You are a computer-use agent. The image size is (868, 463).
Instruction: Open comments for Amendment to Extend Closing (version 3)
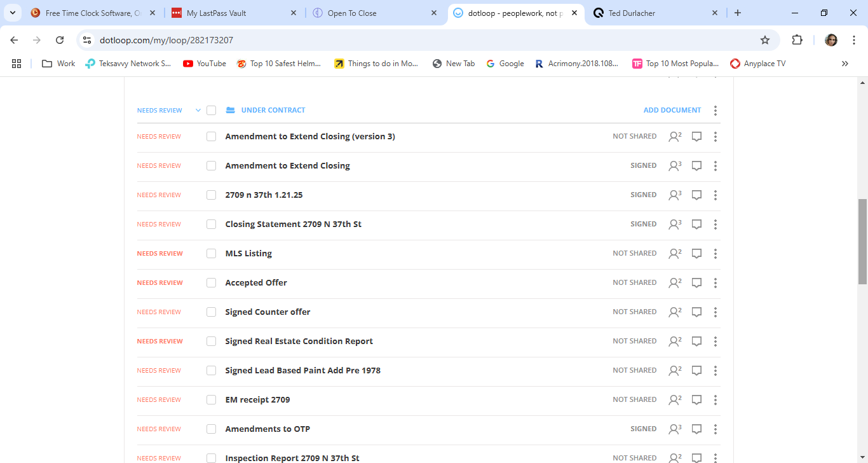[x=696, y=136]
